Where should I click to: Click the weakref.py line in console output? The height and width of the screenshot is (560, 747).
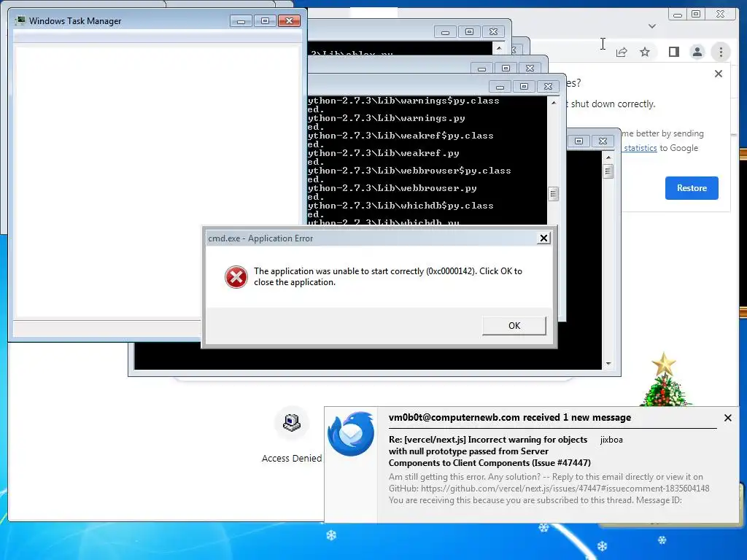tap(384, 153)
